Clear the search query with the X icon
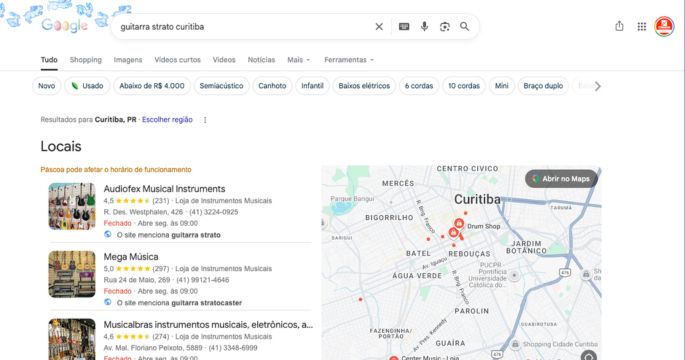The width and height of the screenshot is (685, 360). coord(379,27)
